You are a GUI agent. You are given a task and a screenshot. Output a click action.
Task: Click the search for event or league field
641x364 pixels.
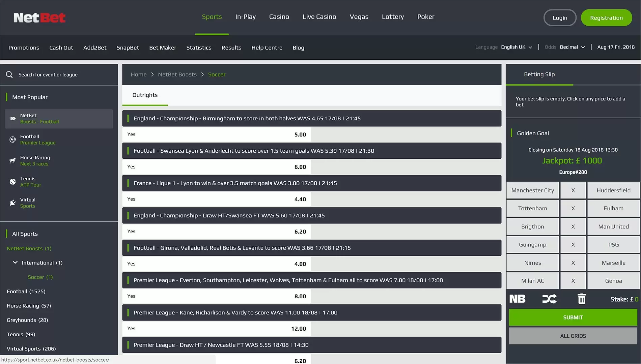pyautogui.click(x=59, y=74)
